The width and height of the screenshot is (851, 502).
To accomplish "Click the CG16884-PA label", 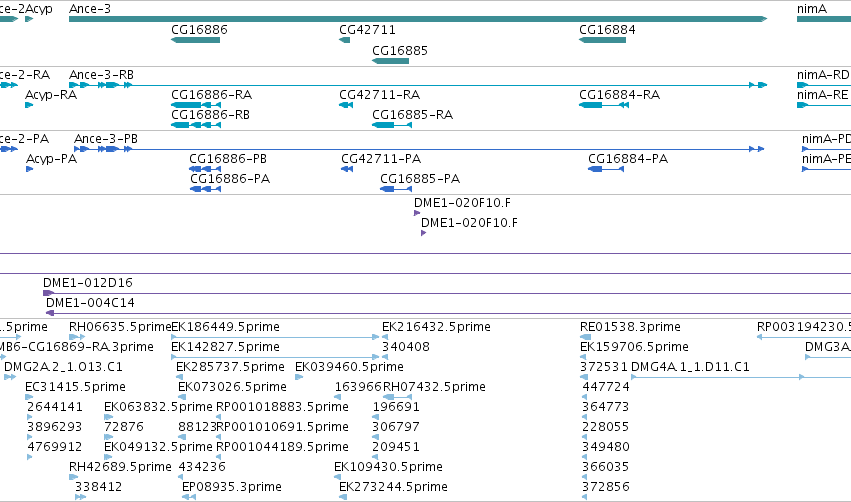I will pos(628,158).
